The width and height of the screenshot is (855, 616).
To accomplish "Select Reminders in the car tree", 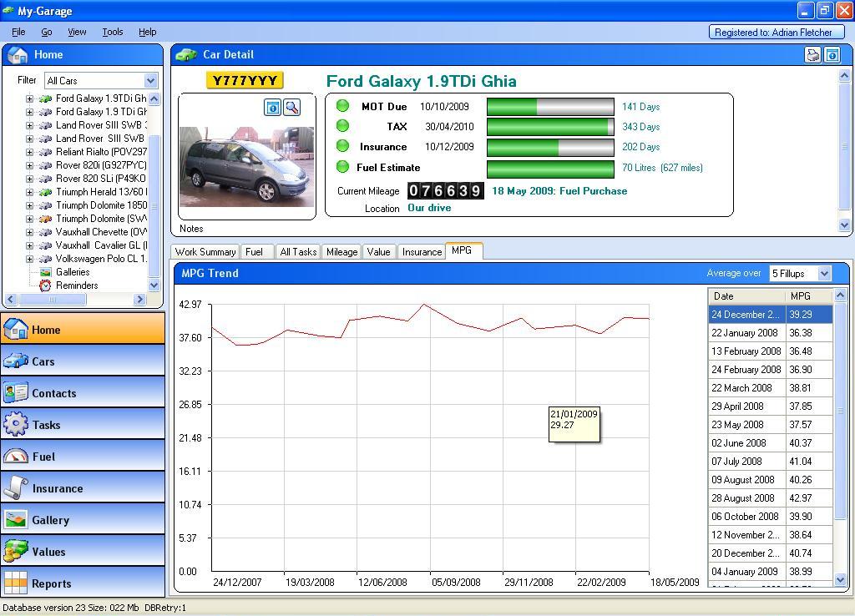I will coord(77,285).
